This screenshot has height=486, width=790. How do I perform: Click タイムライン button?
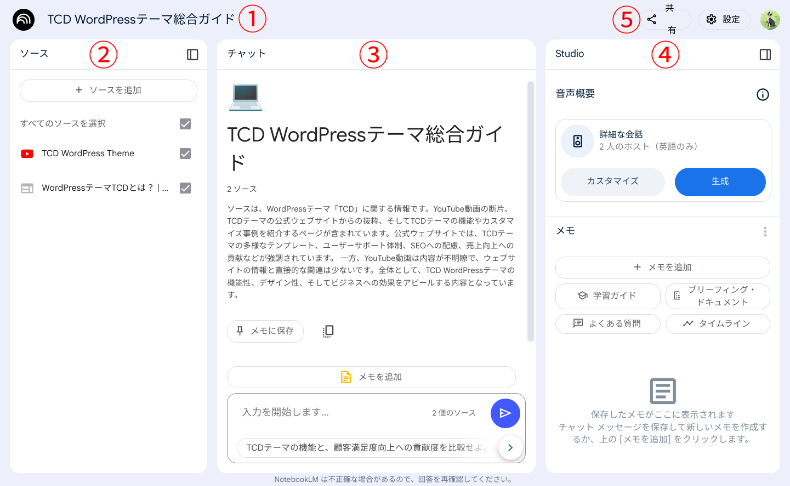click(x=717, y=323)
